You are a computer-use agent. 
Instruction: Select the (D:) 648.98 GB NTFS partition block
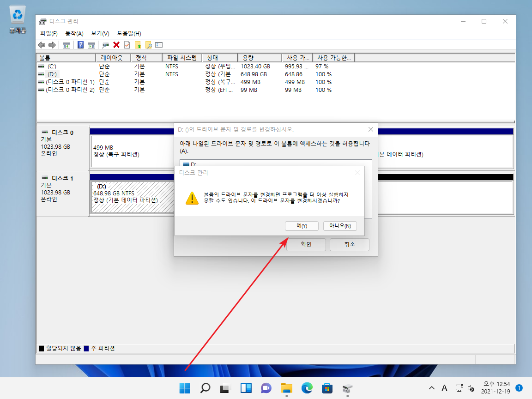(x=133, y=197)
